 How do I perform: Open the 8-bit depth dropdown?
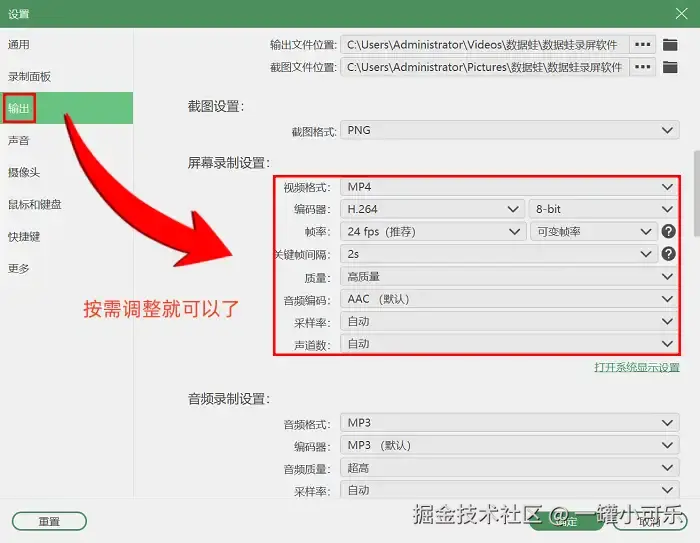[x=604, y=209]
